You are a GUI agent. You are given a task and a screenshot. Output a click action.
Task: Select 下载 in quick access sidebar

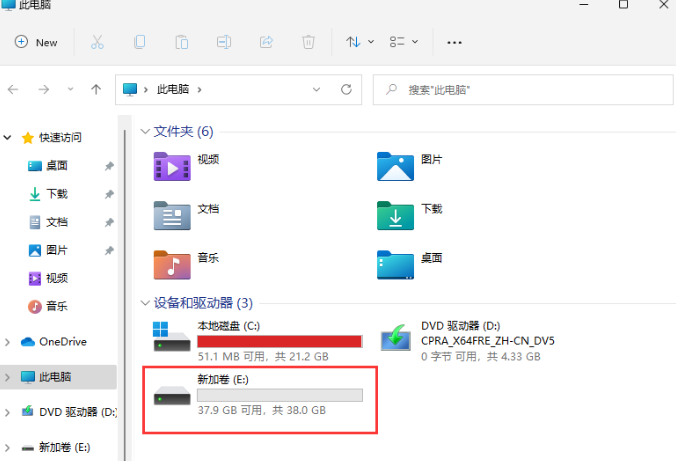click(x=56, y=194)
